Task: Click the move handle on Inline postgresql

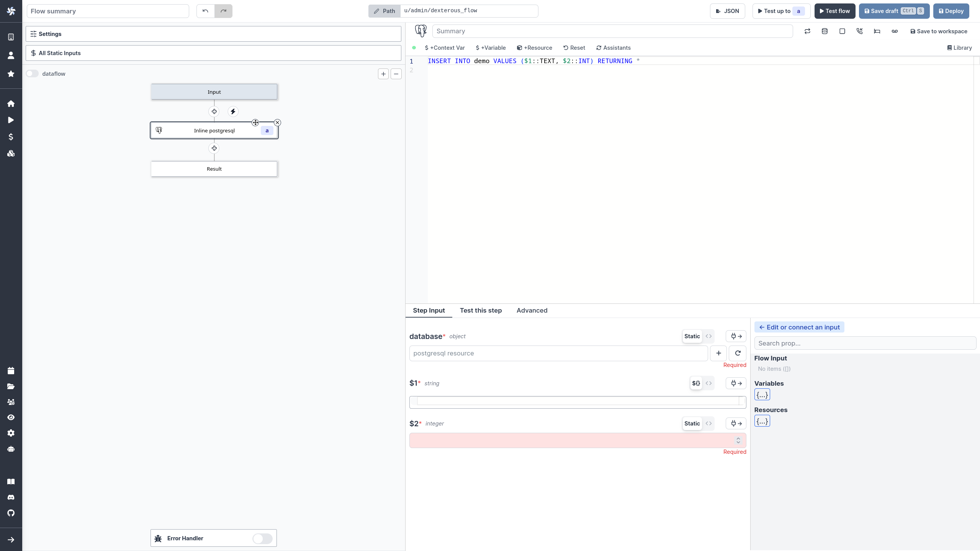Action: [255, 123]
